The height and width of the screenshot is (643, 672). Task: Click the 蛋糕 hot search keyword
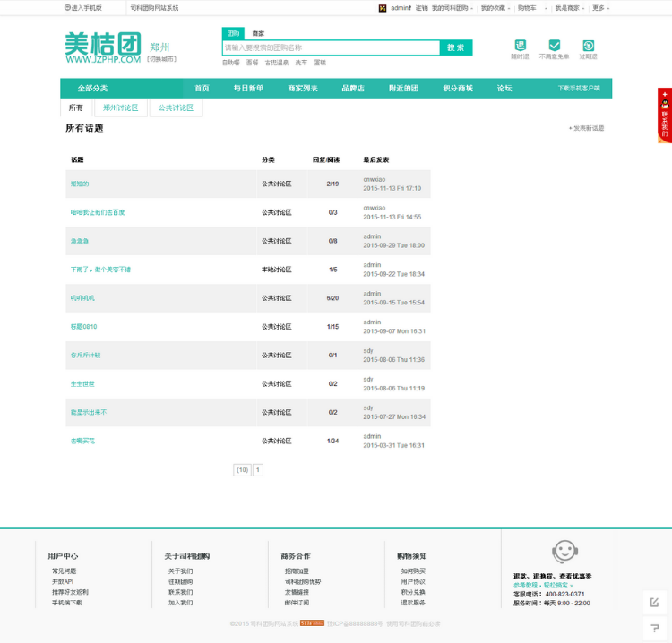pos(320,63)
